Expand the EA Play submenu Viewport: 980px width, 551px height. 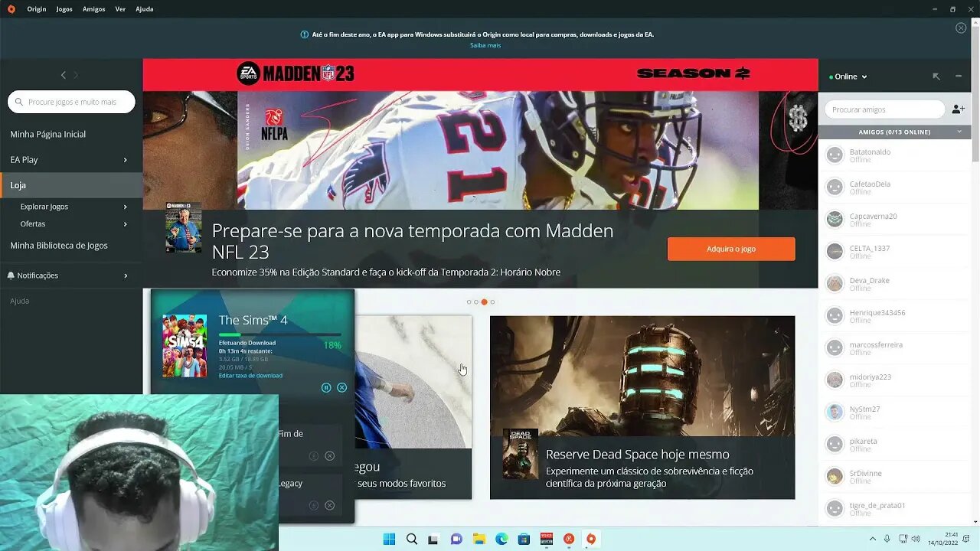[x=125, y=160]
